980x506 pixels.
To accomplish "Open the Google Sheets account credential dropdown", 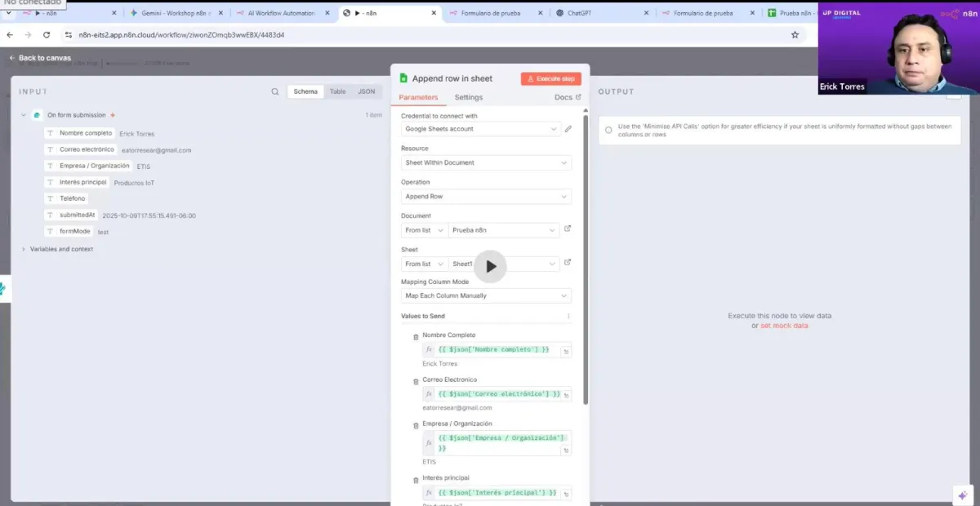I will tap(480, 129).
